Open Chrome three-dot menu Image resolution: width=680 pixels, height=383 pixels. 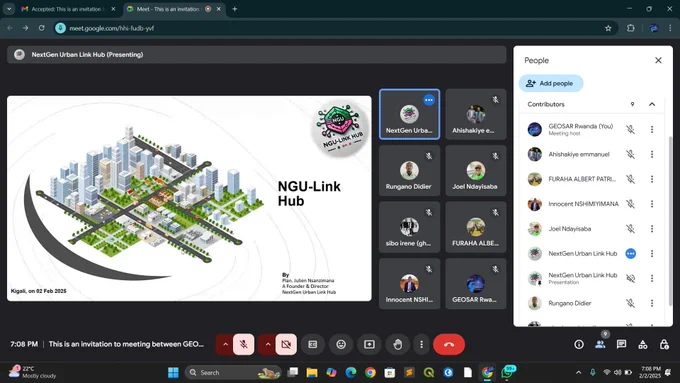click(x=670, y=28)
